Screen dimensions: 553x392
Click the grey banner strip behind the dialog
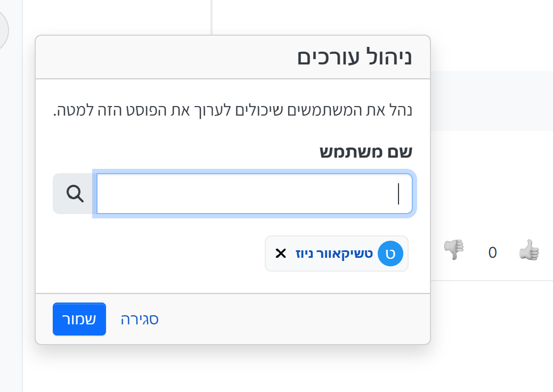(x=490, y=101)
